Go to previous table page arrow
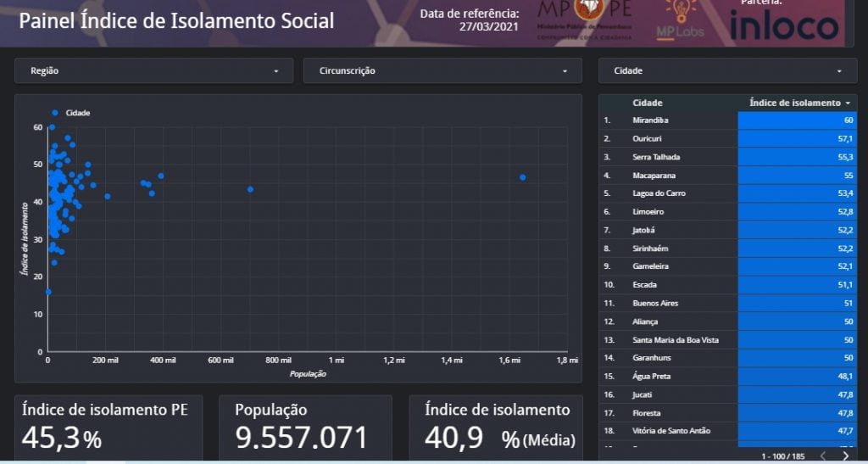 821,456
